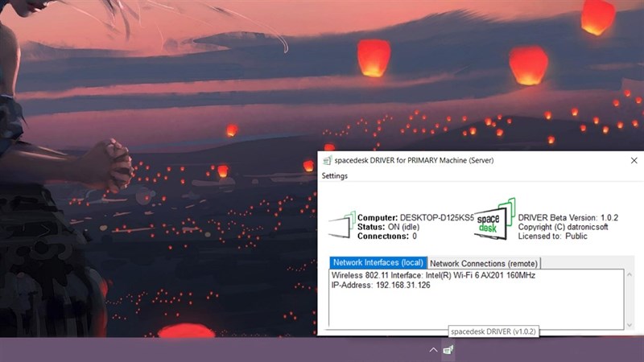
Task: Click the spacedesk logo graphic
Action: tap(494, 219)
